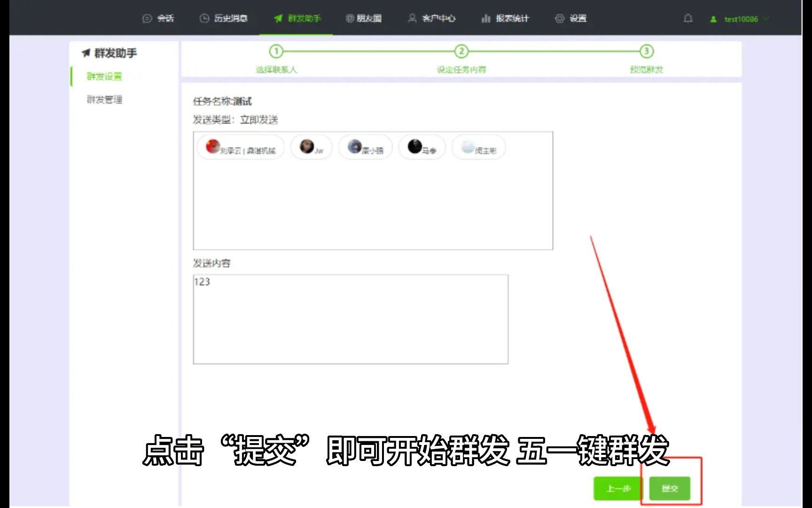Open 报表统计 bar chart icon
The width and height of the screenshot is (812, 508).
click(485, 18)
